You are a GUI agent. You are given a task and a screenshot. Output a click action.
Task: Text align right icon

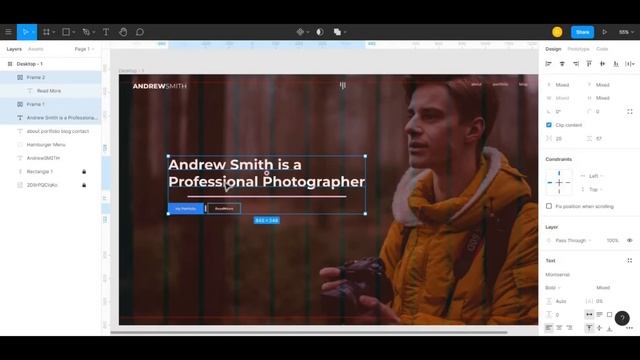pos(569,328)
